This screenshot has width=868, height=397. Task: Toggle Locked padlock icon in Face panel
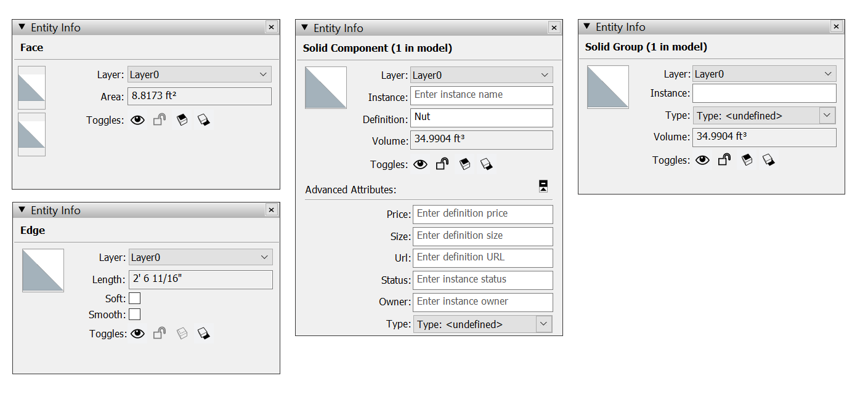pyautogui.click(x=160, y=120)
